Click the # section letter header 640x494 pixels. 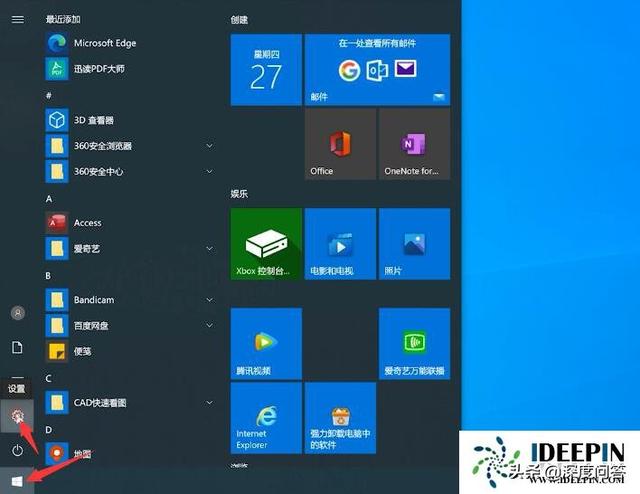49,96
